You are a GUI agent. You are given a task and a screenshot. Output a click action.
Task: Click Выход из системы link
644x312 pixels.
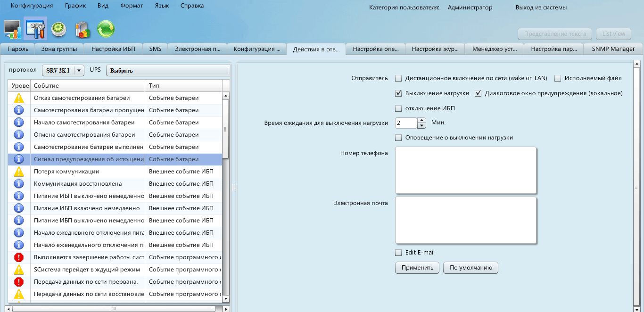pyautogui.click(x=541, y=8)
